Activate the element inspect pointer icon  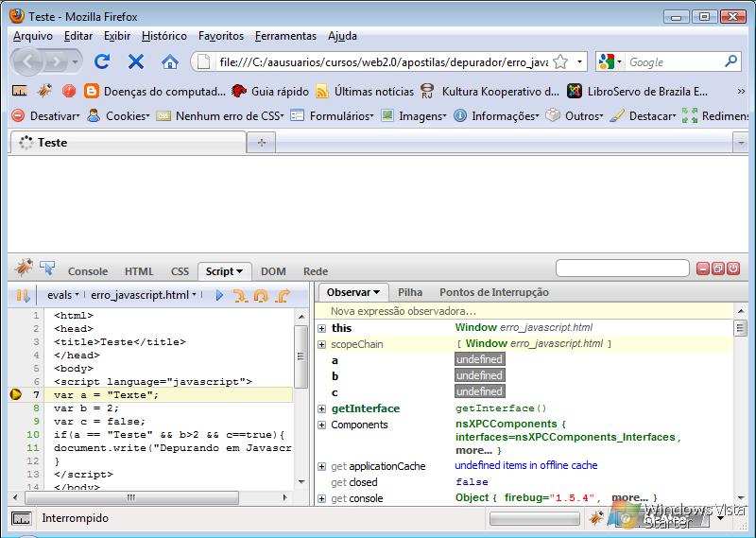[47, 268]
